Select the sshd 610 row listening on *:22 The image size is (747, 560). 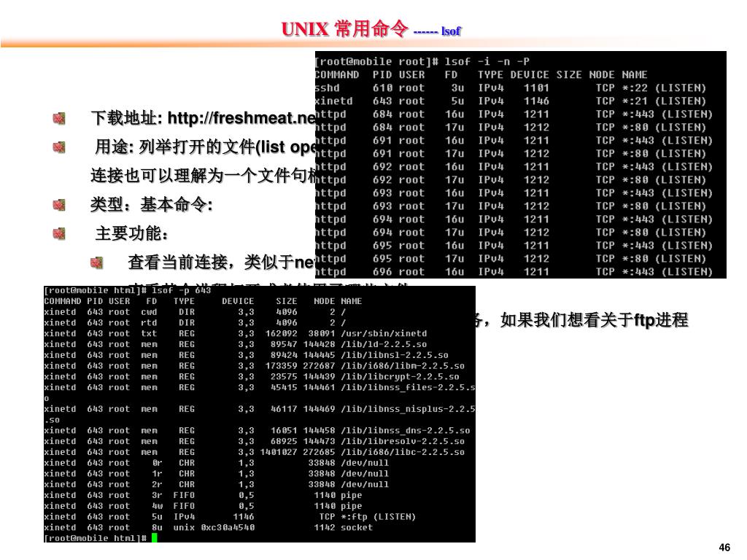pos(510,88)
